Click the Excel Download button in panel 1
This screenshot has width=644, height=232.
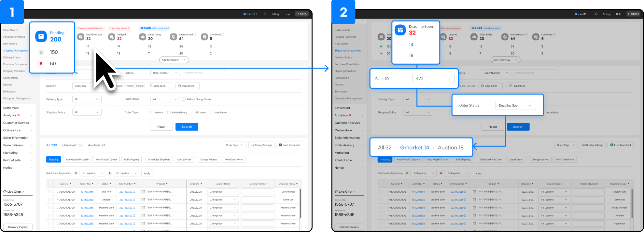click(x=289, y=145)
